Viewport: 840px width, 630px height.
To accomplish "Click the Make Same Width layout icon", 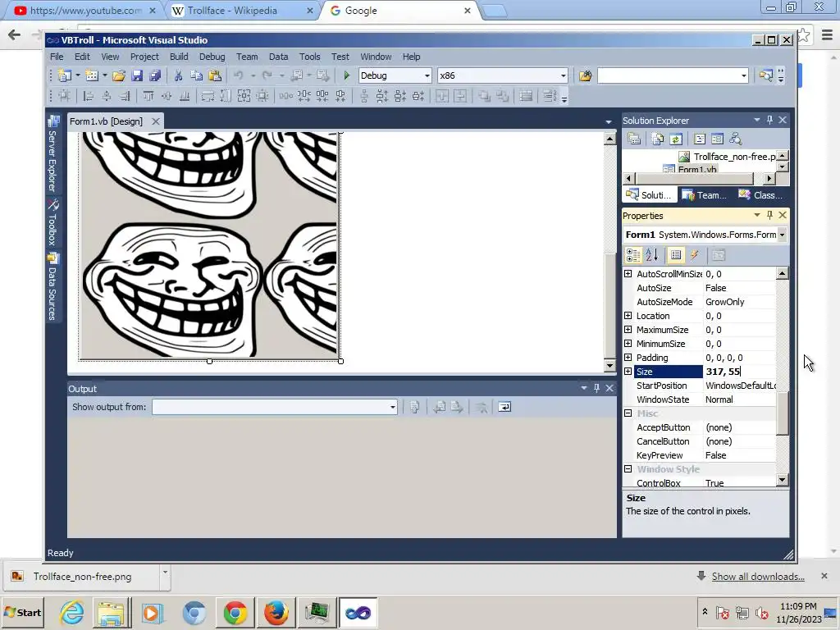I will pyautogui.click(x=208, y=96).
